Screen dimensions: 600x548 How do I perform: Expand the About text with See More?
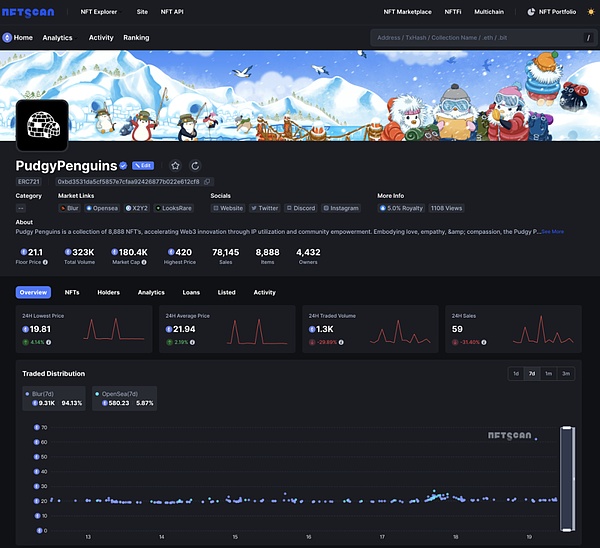tap(552, 231)
